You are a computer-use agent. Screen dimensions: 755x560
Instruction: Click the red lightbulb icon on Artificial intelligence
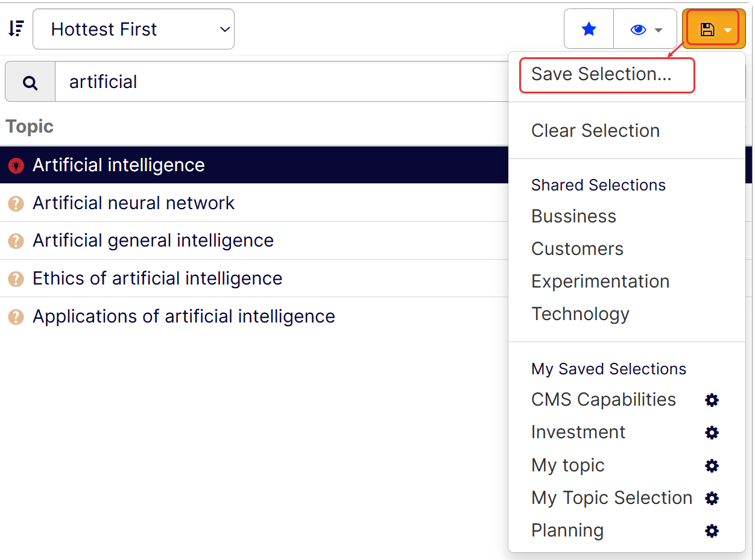coord(16,165)
